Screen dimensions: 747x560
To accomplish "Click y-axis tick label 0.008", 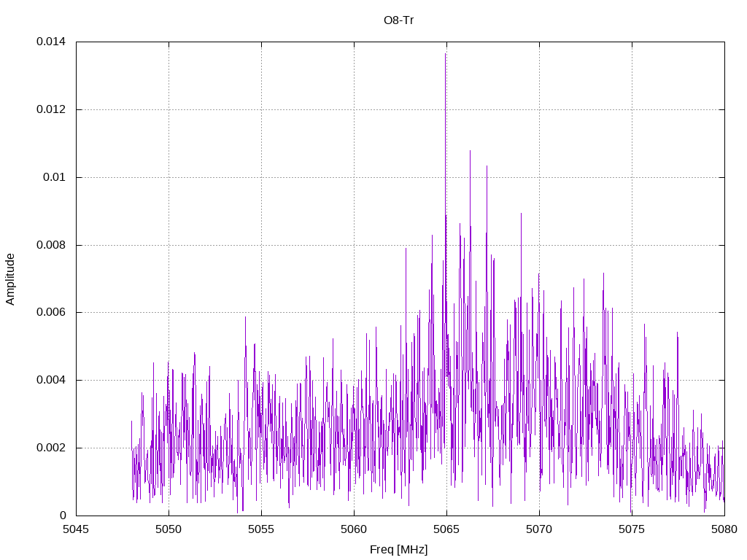I will coord(51,245).
